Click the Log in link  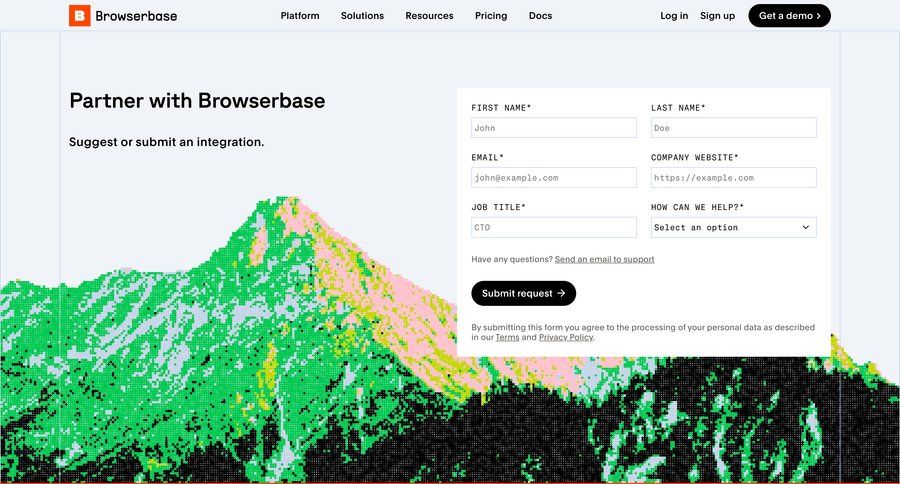click(x=674, y=16)
